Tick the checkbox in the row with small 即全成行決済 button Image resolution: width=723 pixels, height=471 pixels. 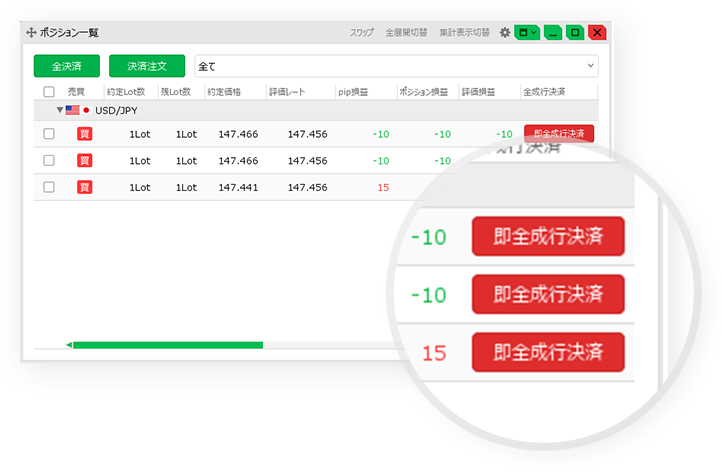pos(49,134)
